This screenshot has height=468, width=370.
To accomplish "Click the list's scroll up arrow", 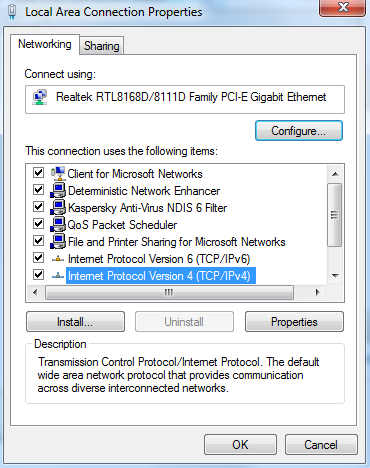I will pyautogui.click(x=335, y=174).
